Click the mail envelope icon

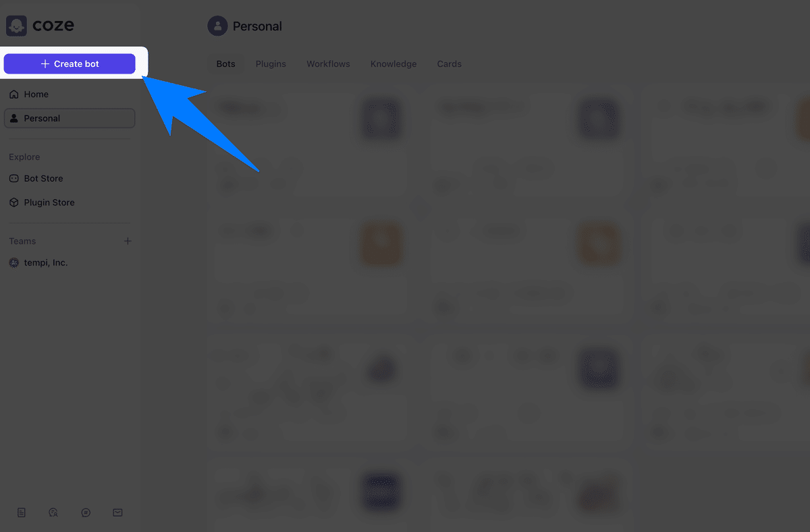(118, 513)
